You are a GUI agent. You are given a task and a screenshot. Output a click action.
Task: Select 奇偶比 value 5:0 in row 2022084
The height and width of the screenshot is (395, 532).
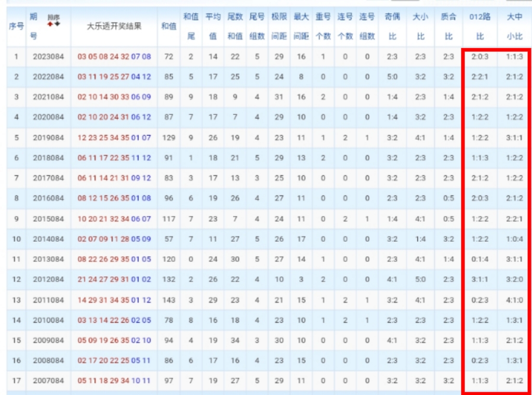(392, 77)
